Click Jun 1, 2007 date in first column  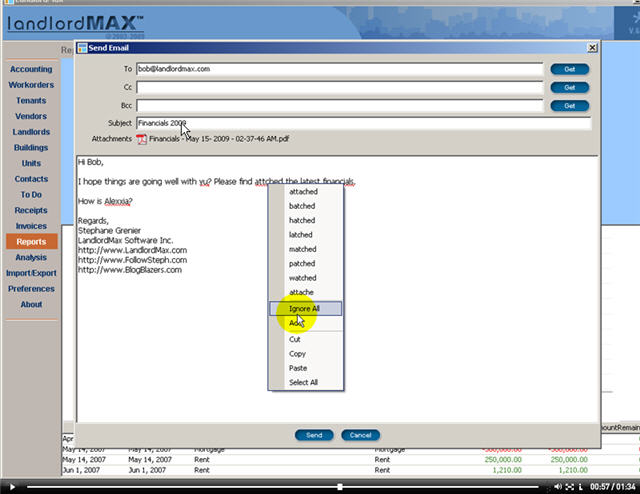click(81, 470)
